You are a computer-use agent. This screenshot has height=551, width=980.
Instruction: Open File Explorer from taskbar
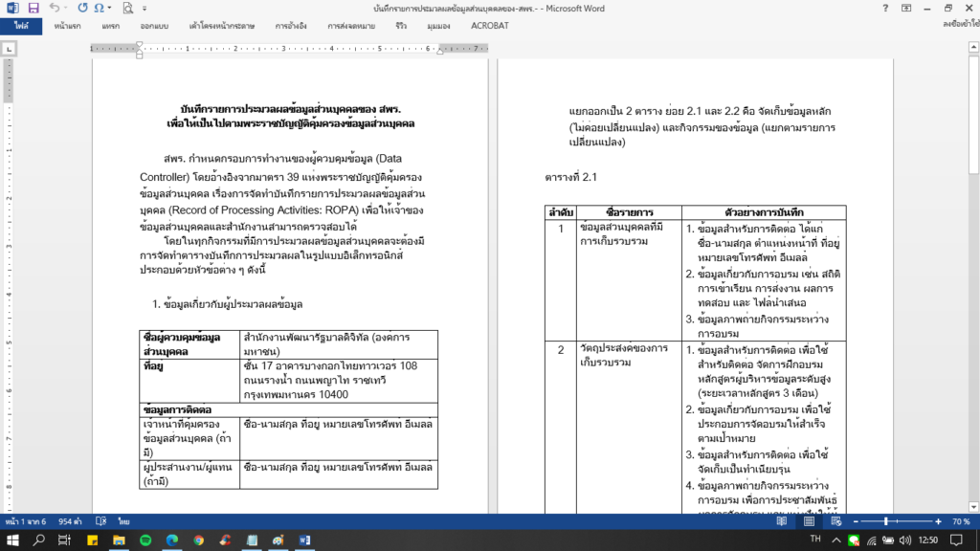click(x=119, y=540)
